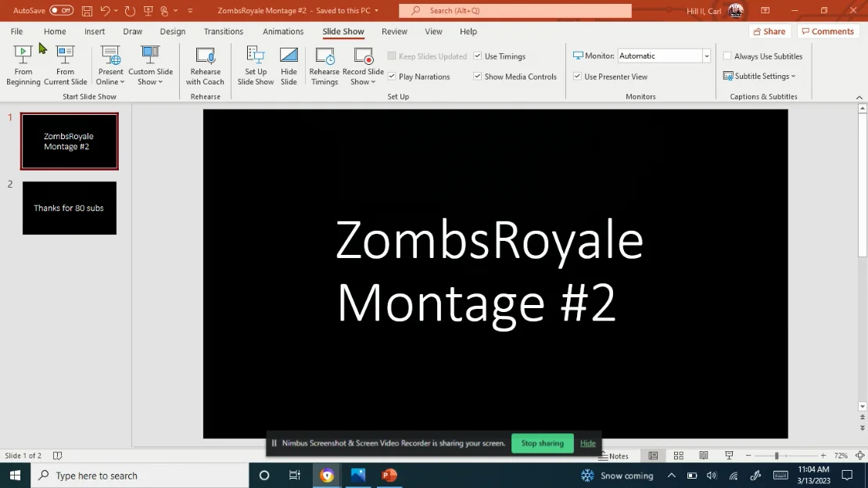This screenshot has width=868, height=488.
Task: Start slide show From Beginning
Action: point(23,66)
